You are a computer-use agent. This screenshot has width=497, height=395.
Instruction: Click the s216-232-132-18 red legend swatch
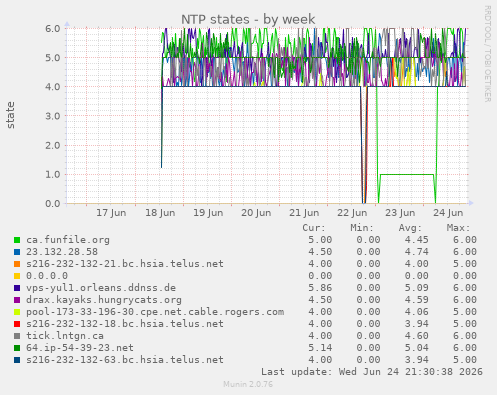(17, 324)
